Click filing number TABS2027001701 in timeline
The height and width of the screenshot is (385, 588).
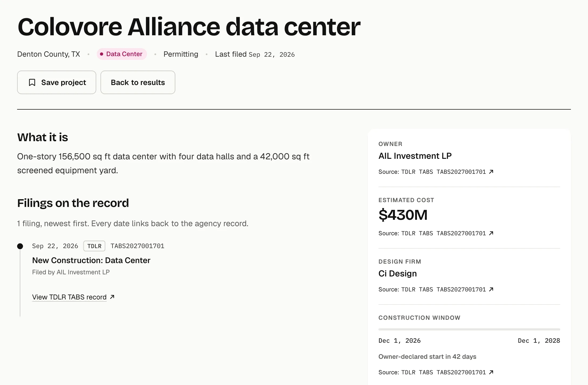click(137, 246)
